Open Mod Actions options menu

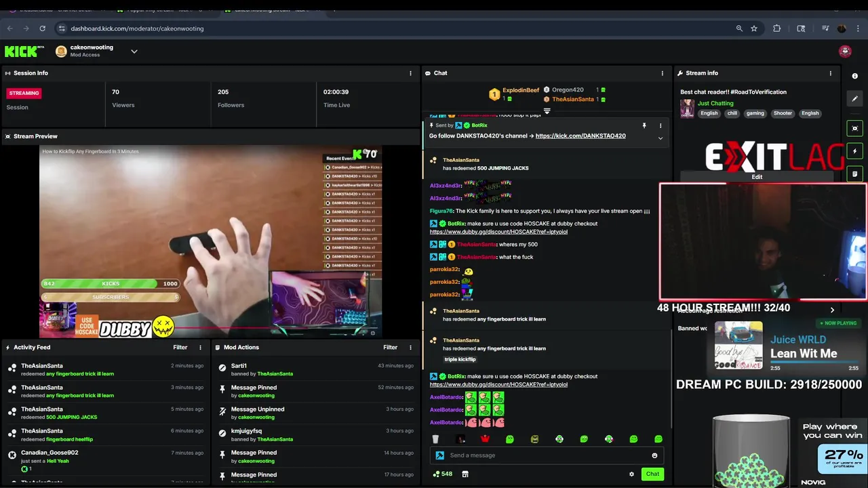click(x=410, y=348)
